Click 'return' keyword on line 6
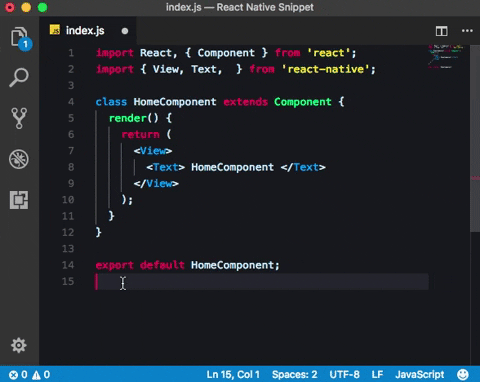 (x=140, y=135)
